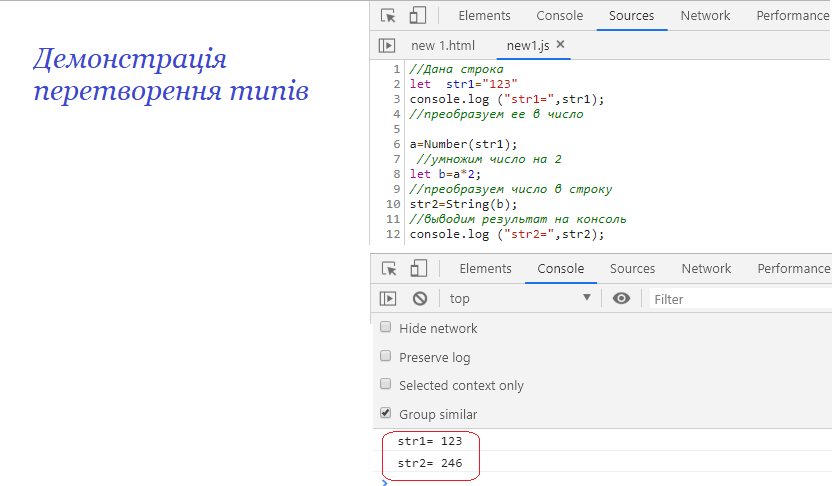The width and height of the screenshot is (832, 486).
Task: Uncheck Group similar checkbox
Action: 386,413
